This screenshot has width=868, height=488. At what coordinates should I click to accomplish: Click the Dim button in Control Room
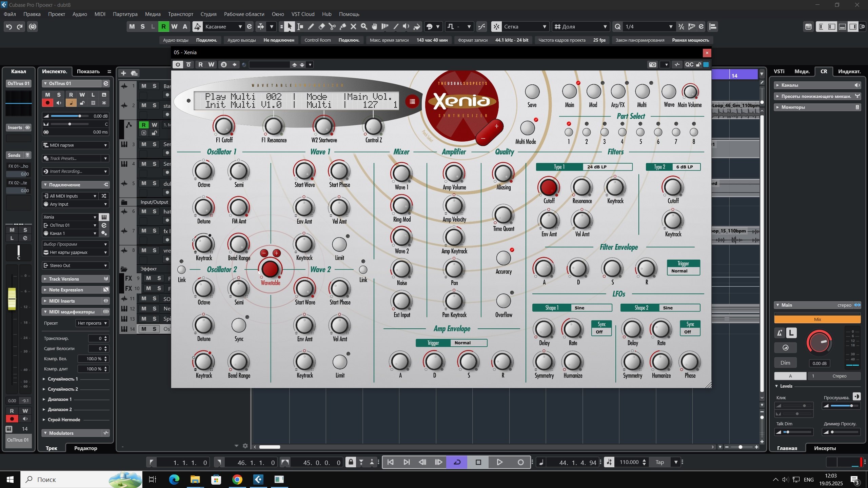785,363
